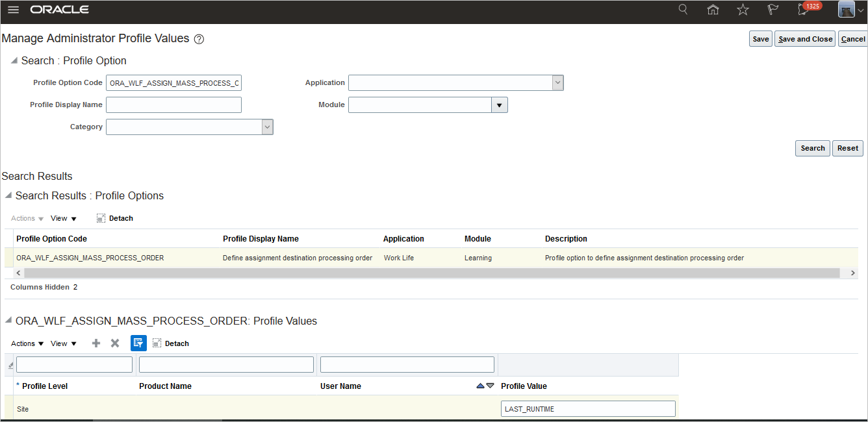Click the search magnifier icon
This screenshot has width=868, height=422.
[x=683, y=10]
